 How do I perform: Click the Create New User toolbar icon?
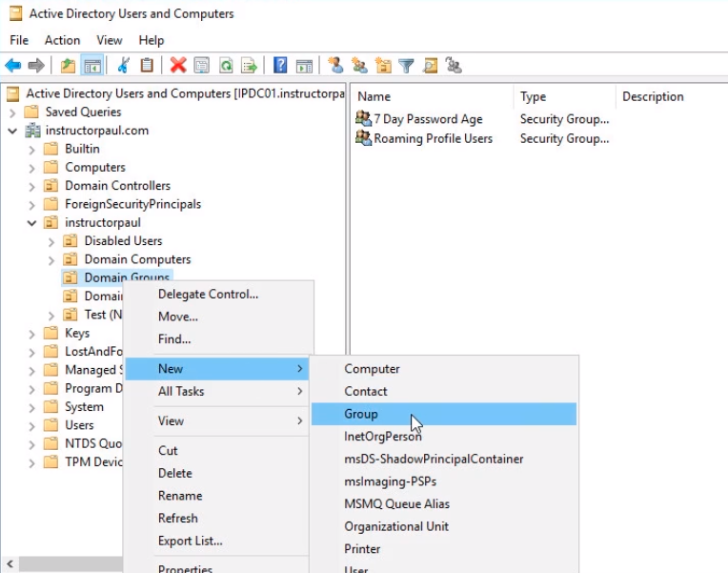pos(335,66)
